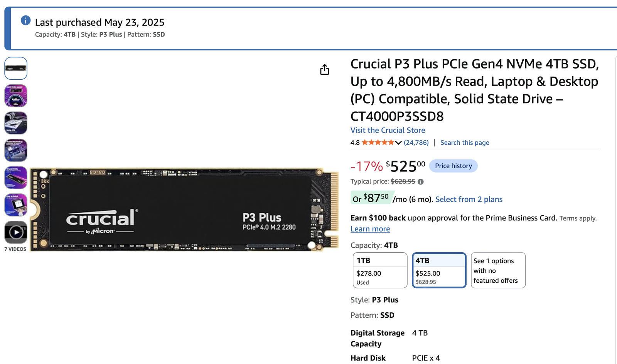Screen dimensions: 617x364
Task: Choose the 1TB capacity option
Action: click(x=380, y=270)
